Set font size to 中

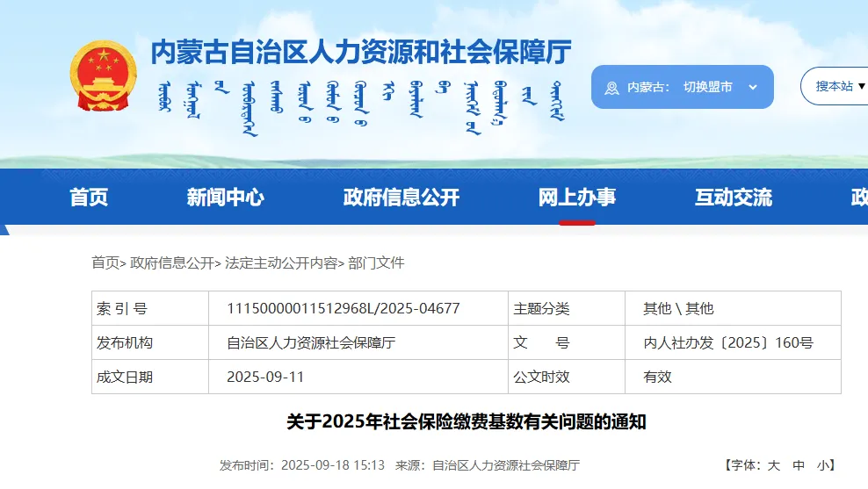coord(799,465)
